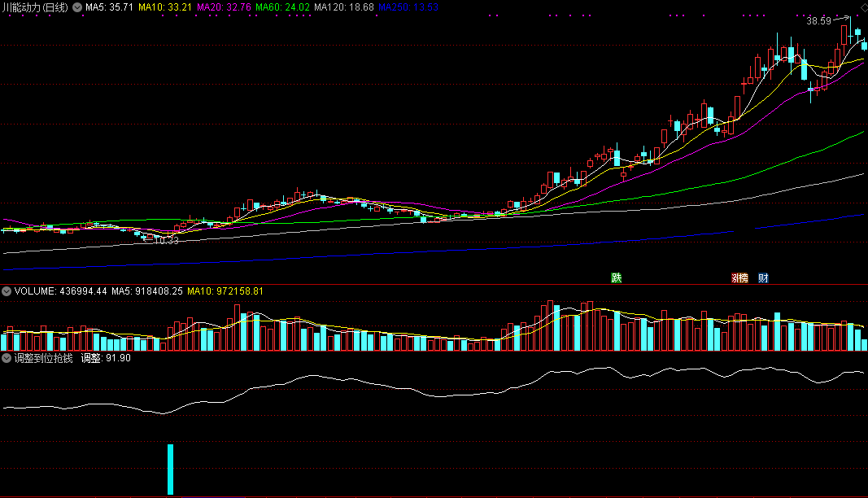Click the blue 财 financial report marker

763,278
